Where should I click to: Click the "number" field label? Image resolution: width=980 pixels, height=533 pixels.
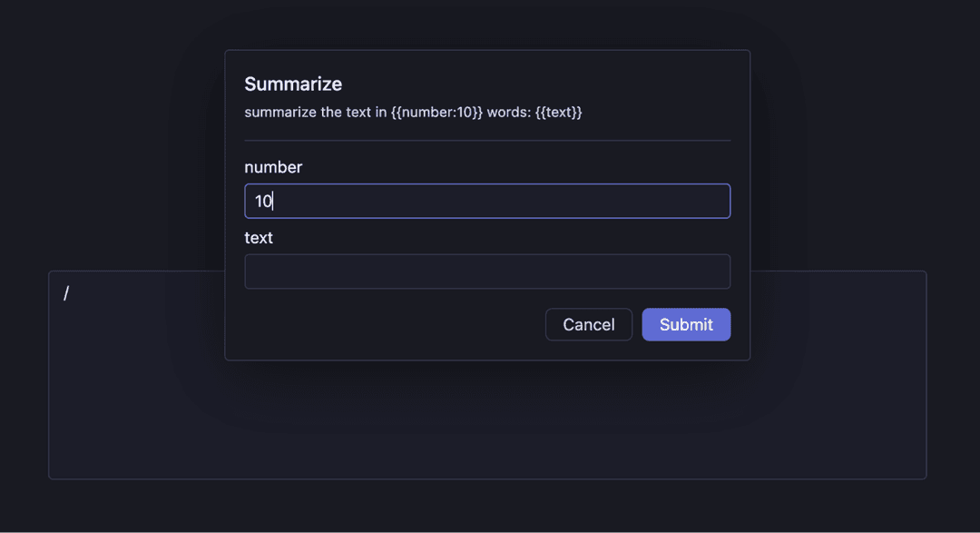tap(273, 167)
